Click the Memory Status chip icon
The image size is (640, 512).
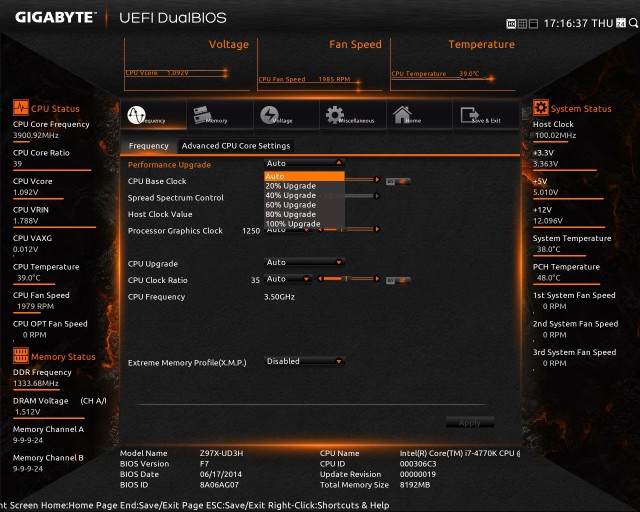(20, 356)
